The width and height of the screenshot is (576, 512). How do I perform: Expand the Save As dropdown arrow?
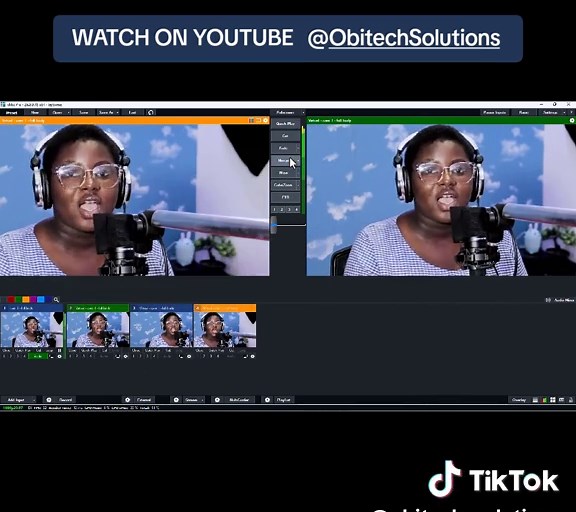[118, 112]
